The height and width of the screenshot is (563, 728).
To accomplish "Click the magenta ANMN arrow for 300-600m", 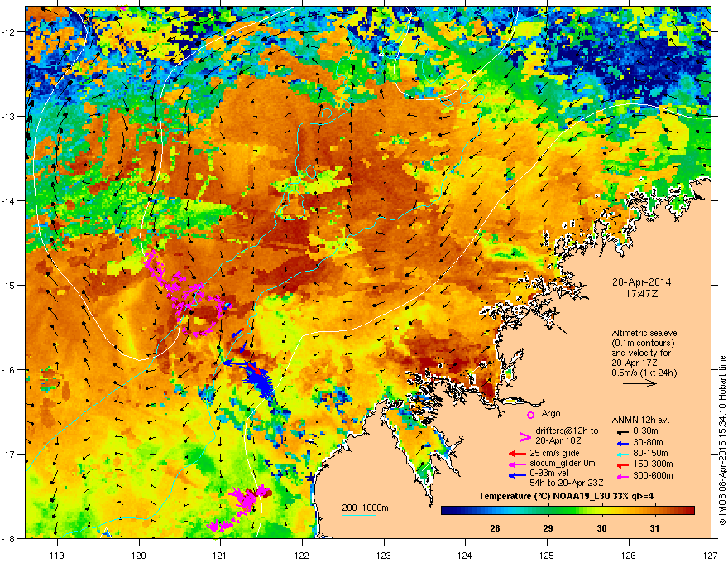I will point(621,476).
